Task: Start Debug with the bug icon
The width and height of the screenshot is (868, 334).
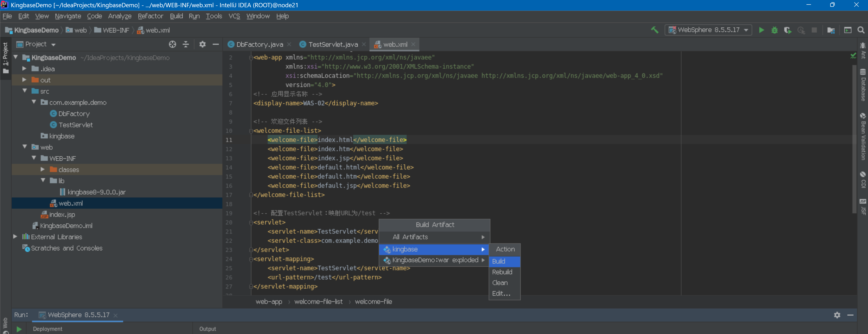Action: click(774, 30)
